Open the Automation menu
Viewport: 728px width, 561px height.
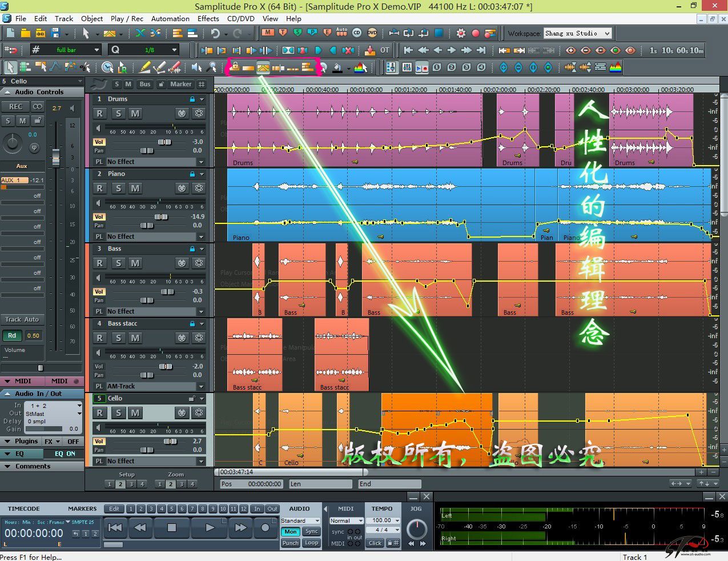(170, 18)
